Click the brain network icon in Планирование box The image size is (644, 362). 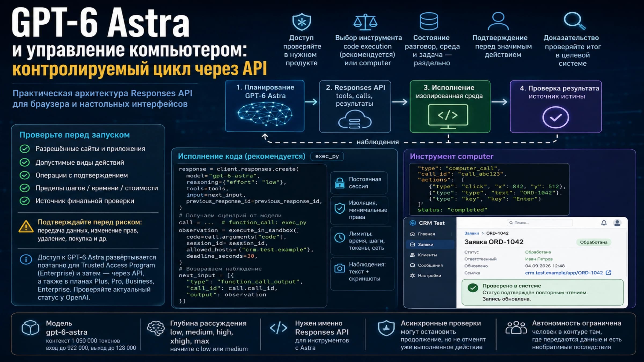[265, 114]
